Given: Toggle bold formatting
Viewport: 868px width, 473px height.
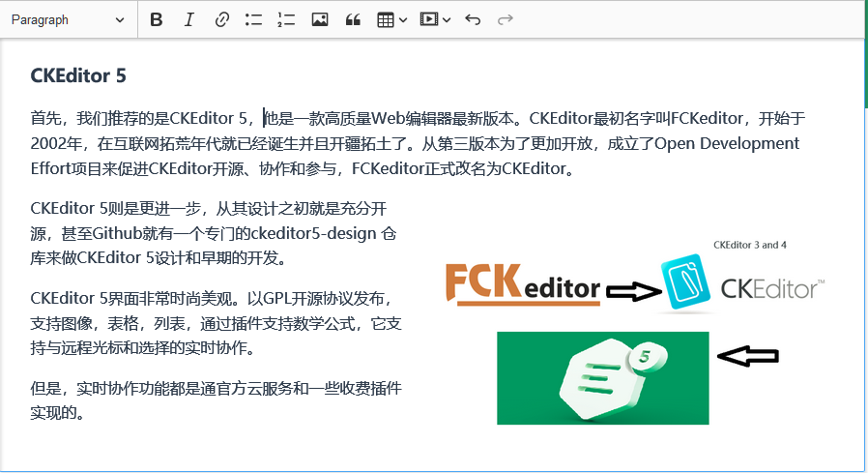Looking at the screenshot, I should (157, 20).
